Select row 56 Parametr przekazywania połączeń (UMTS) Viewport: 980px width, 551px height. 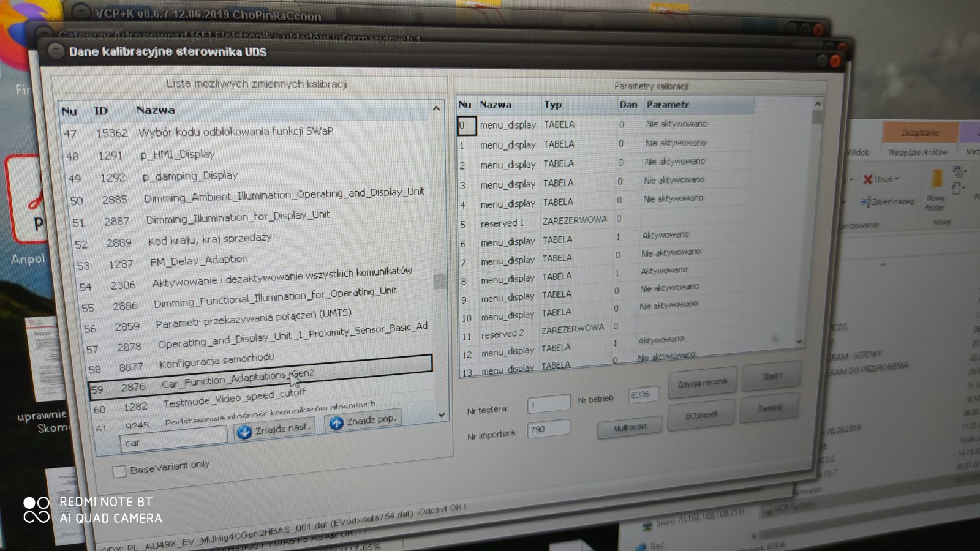tap(257, 320)
